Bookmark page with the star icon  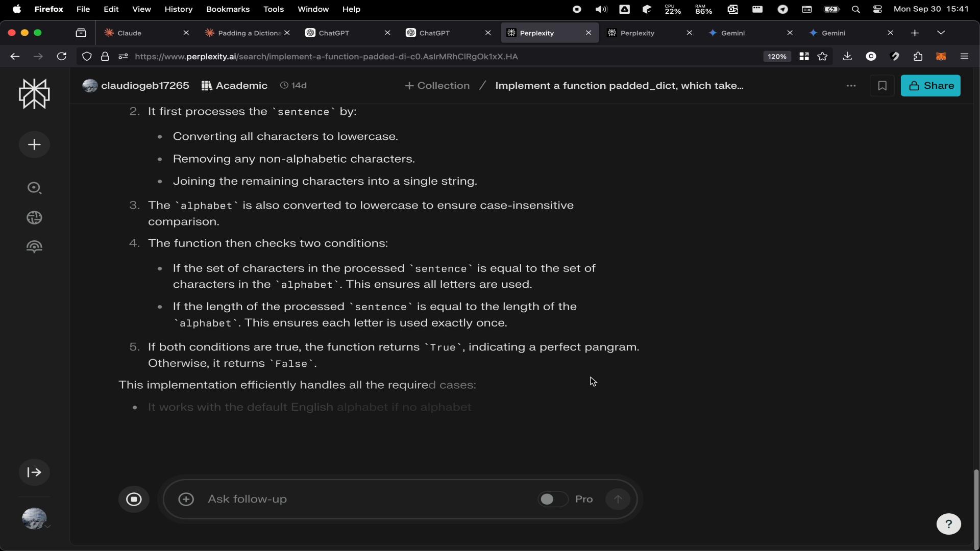(822, 57)
